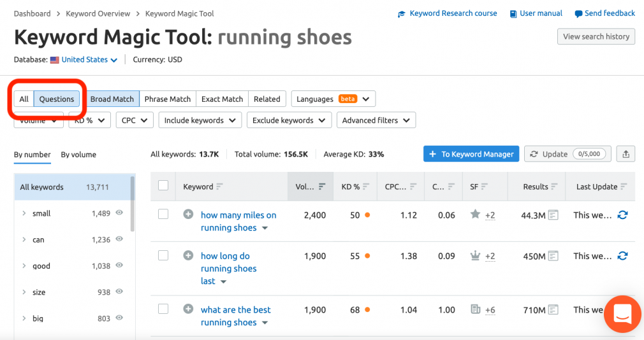Refresh the 'how long do running shoes last' row
Viewport: 644px width, 340px height.
tap(623, 256)
